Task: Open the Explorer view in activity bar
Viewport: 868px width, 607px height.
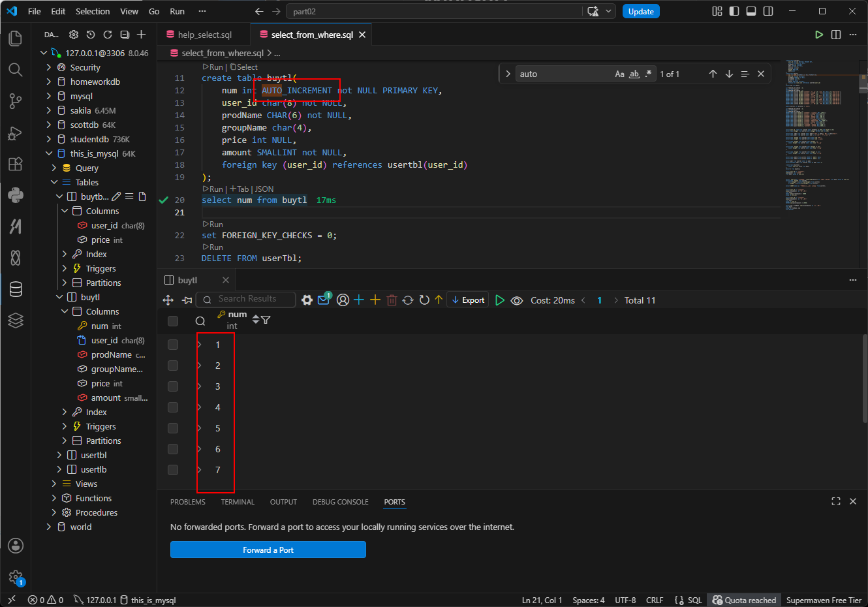Action: click(16, 38)
